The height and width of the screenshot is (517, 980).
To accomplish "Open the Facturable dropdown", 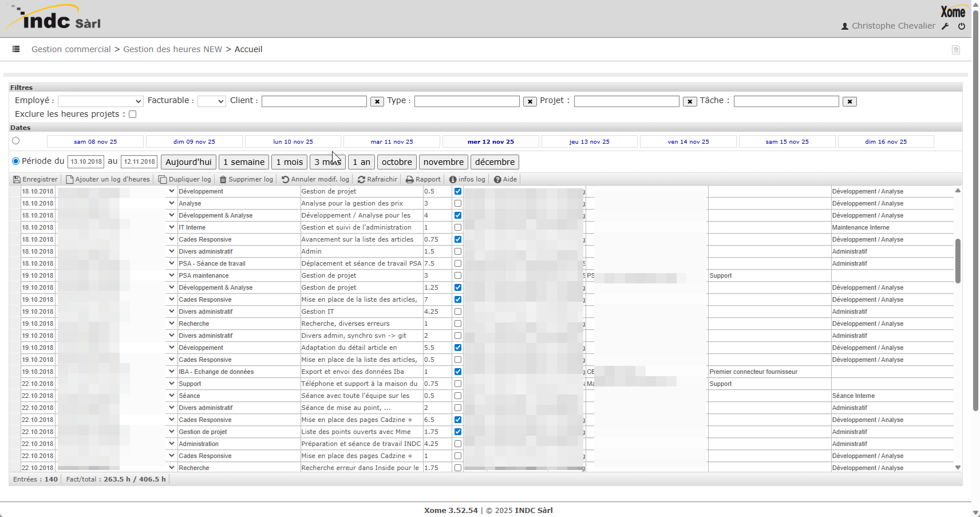I will pyautogui.click(x=211, y=101).
